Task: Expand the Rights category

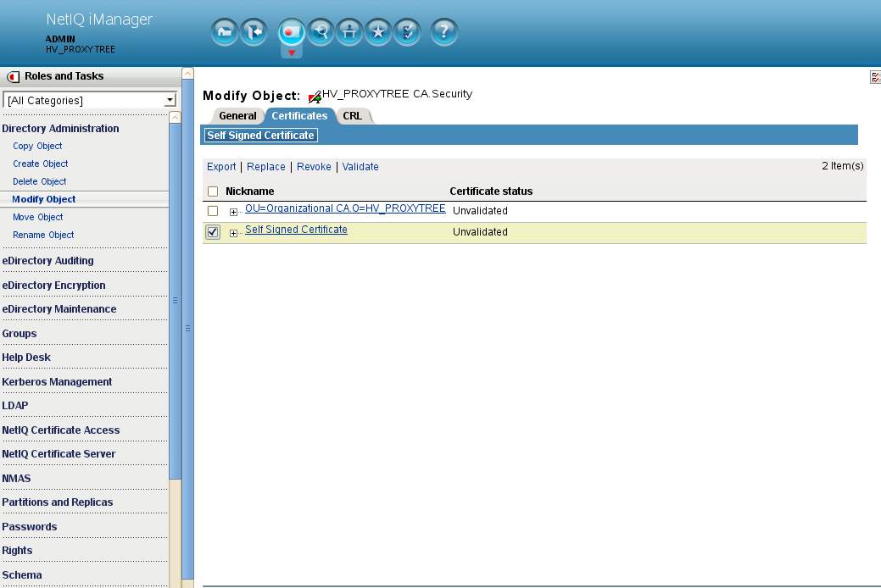Action: (x=17, y=551)
